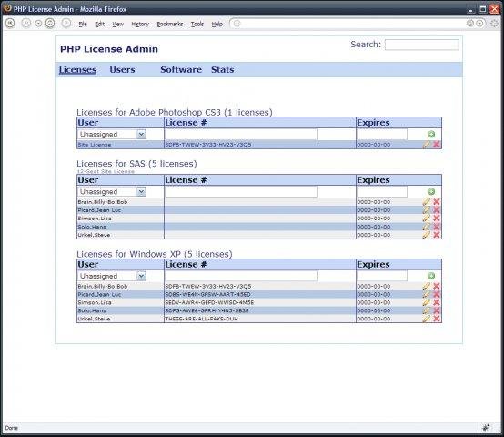This screenshot has width=504, height=437.
Task: Click the green add icon in Adobe Photoshop CS3 table
Action: tap(431, 135)
